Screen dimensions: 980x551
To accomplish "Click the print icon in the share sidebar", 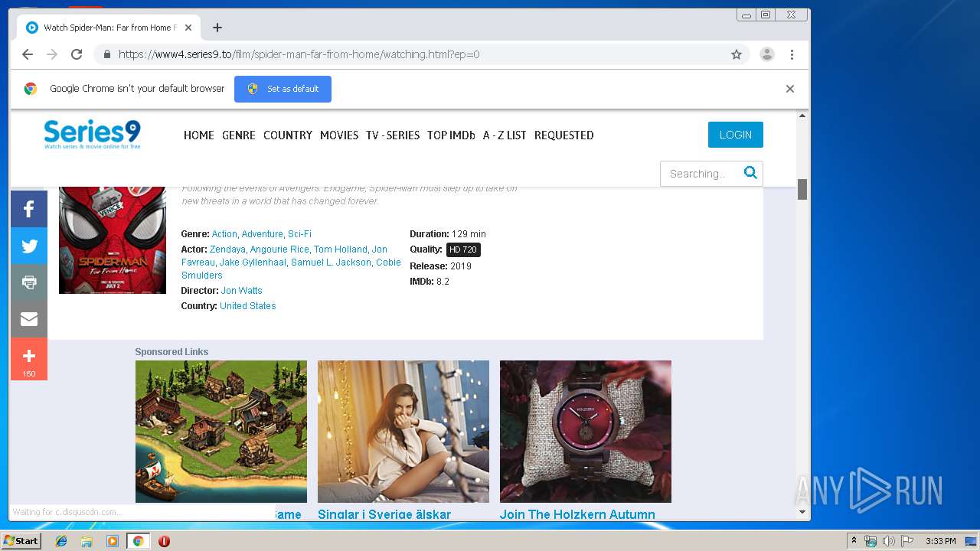I will [x=29, y=282].
